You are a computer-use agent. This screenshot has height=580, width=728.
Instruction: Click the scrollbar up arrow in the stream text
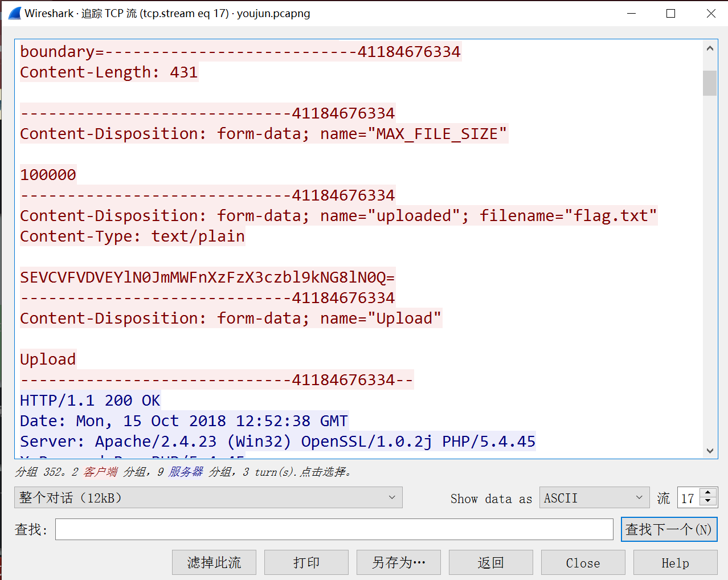pos(710,48)
